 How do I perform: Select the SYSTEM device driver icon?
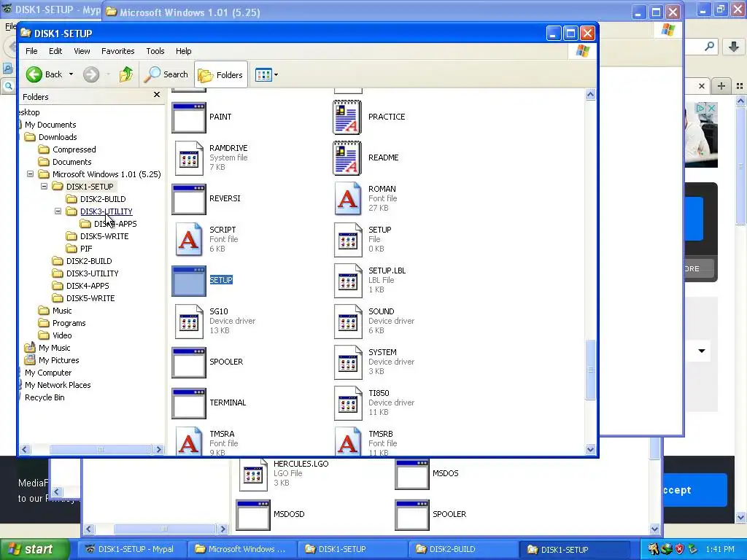coord(347,362)
